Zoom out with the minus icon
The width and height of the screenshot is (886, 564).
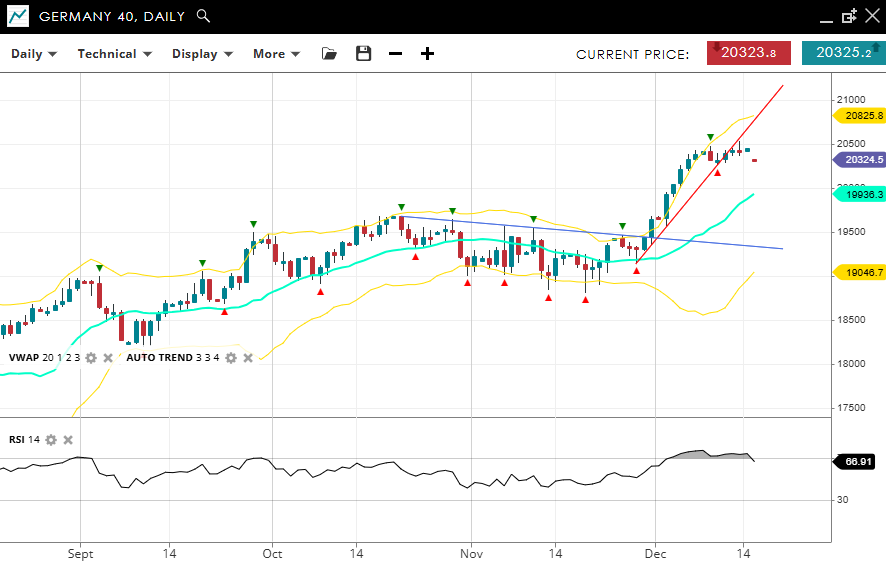[x=395, y=54]
